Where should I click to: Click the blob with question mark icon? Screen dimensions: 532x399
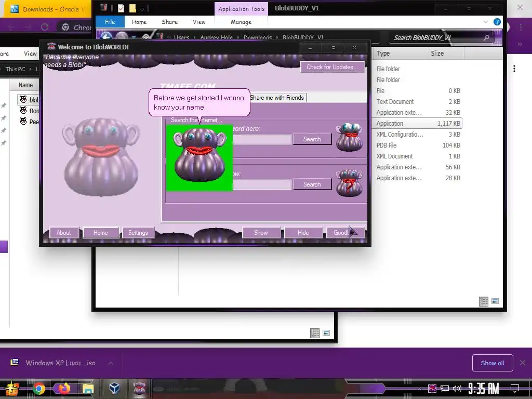tap(349, 182)
